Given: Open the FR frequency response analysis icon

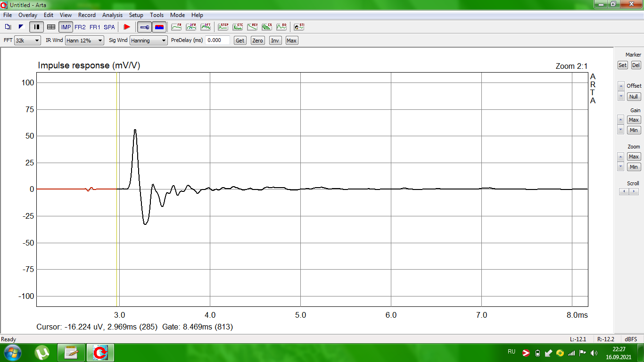Looking at the screenshot, I should point(176,27).
